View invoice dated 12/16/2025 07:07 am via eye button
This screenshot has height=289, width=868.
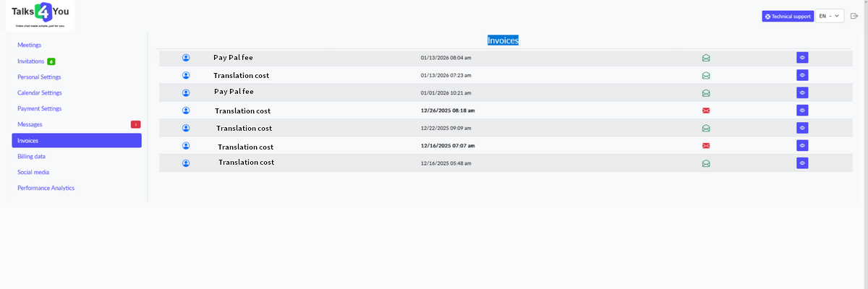pyautogui.click(x=802, y=146)
